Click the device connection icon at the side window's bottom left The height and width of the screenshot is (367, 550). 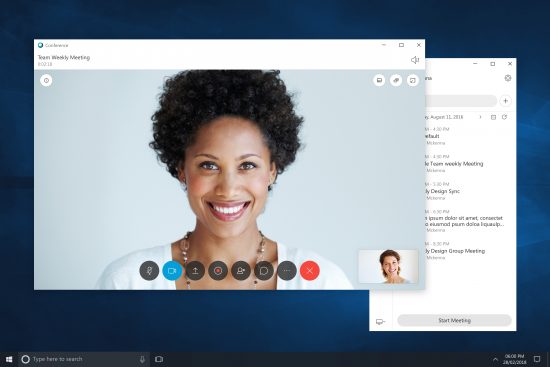(x=380, y=321)
